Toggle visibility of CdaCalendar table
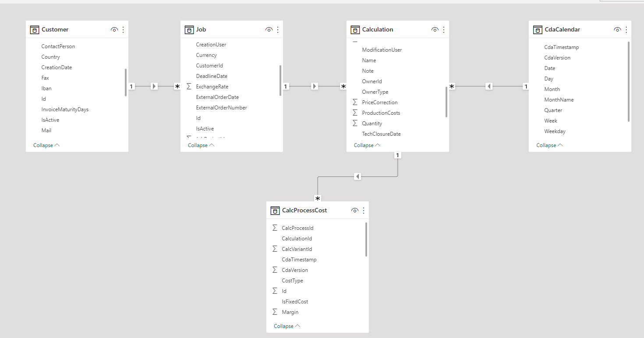644x338 pixels. [617, 30]
